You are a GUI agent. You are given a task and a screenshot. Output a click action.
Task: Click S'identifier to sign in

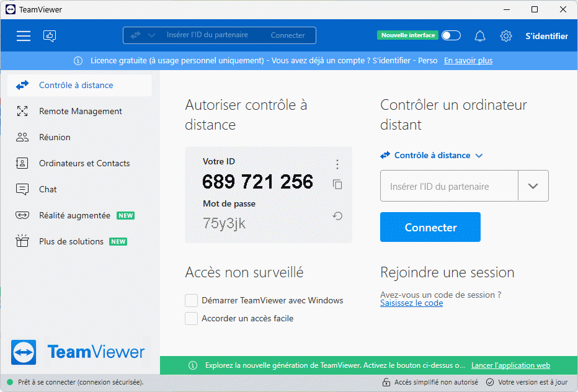point(546,36)
